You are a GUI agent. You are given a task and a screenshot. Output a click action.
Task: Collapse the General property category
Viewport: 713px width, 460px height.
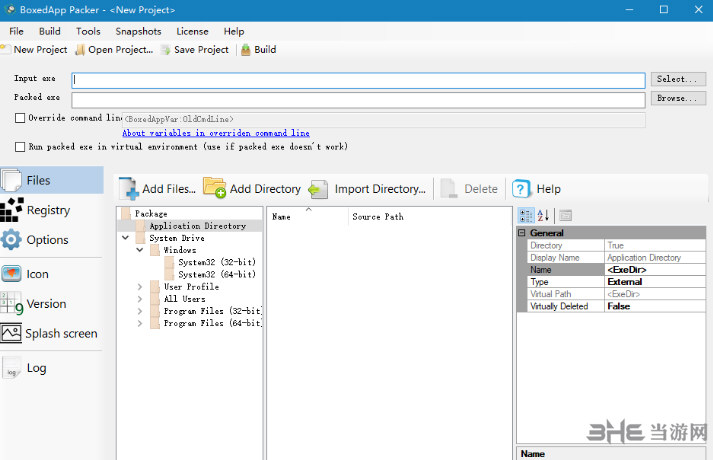pos(522,233)
